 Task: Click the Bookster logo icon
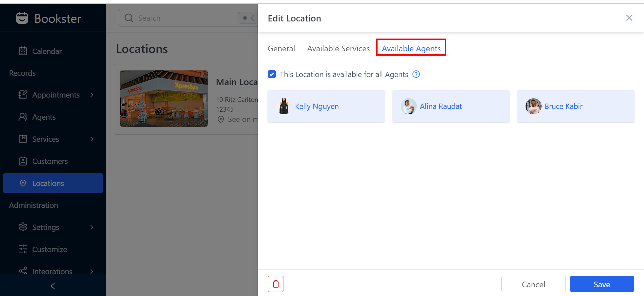[x=22, y=18]
